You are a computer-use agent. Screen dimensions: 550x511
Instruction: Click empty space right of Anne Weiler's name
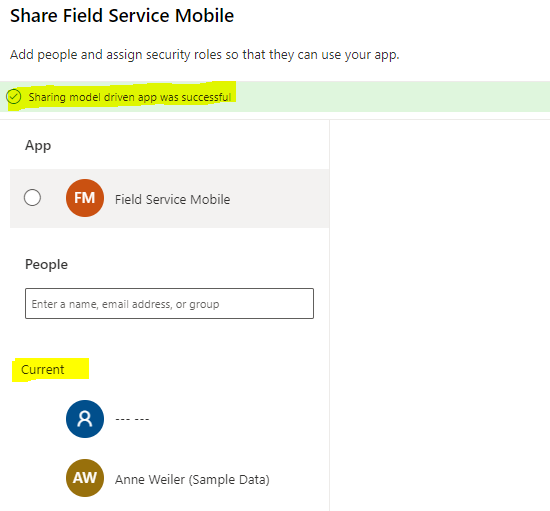coord(298,479)
